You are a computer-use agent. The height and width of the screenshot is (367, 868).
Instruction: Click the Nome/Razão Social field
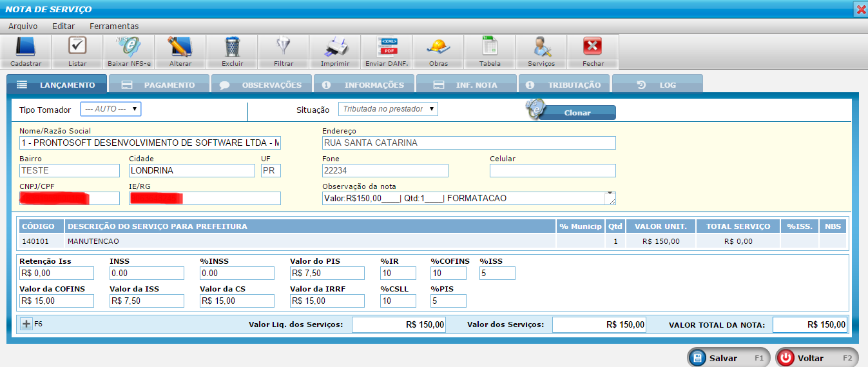coord(150,143)
